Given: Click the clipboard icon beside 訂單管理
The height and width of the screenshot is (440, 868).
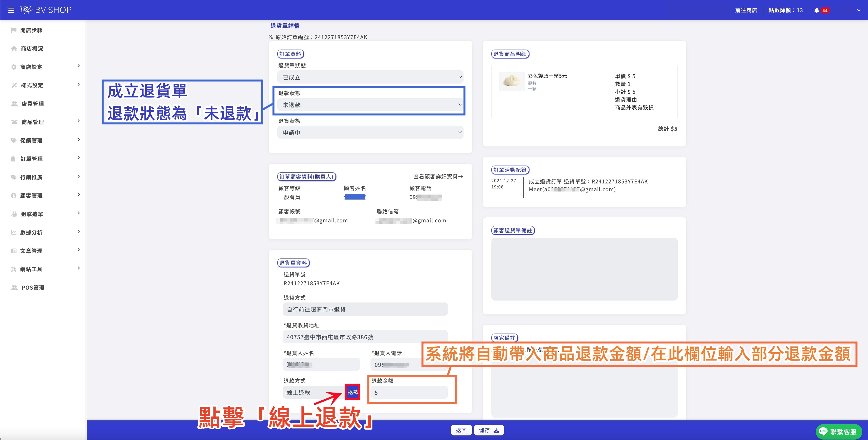Looking at the screenshot, I should coord(13,159).
